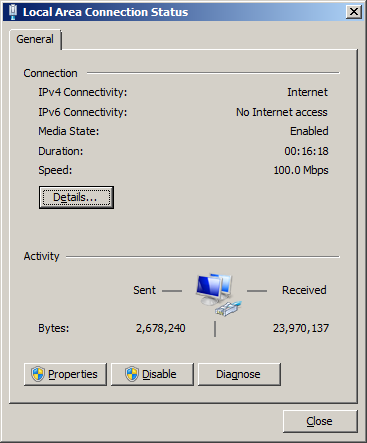Disable the local area connection
The width and height of the screenshot is (367, 443).
click(152, 374)
